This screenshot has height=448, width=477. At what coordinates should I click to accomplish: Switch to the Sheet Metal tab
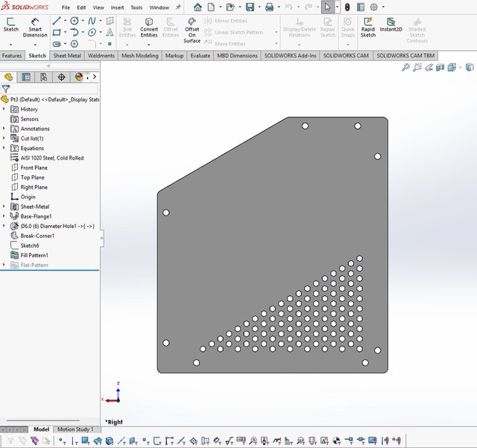click(x=67, y=56)
